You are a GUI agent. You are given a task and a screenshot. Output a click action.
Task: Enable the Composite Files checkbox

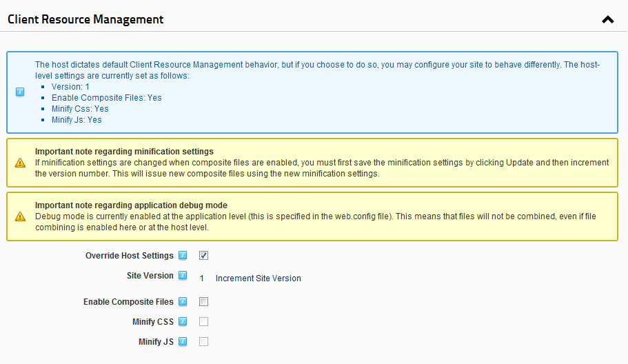(x=203, y=301)
